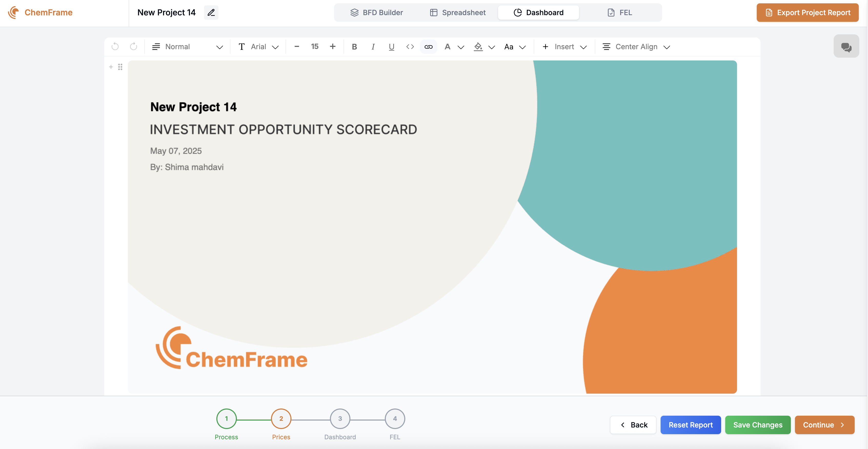Click the Back button

(x=633, y=425)
